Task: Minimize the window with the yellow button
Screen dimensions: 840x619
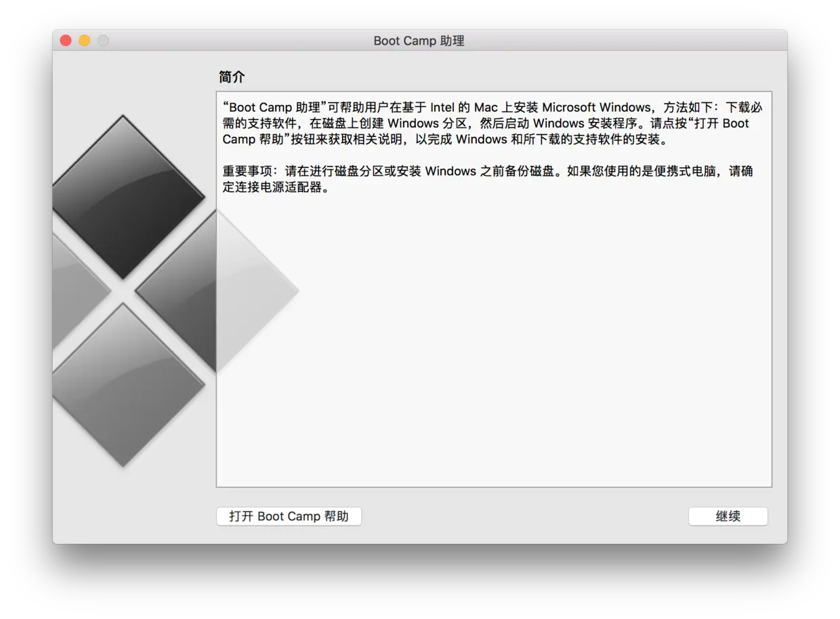Action: coord(84,41)
